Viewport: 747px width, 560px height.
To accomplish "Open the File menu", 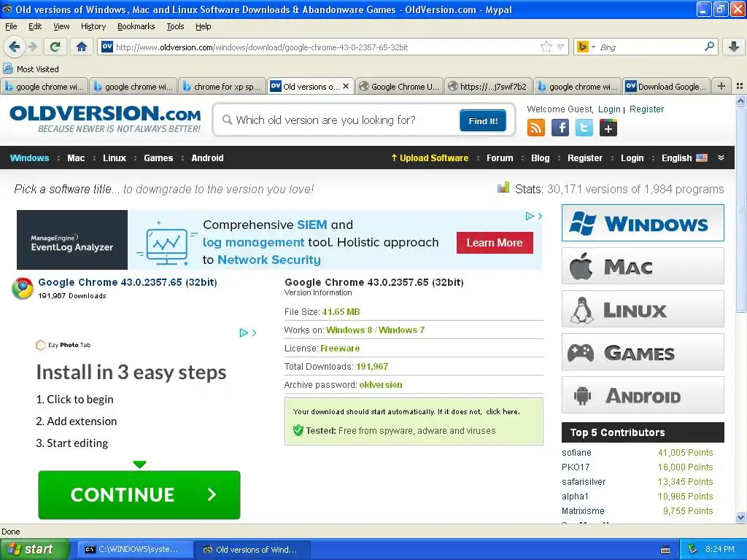I will click(11, 26).
